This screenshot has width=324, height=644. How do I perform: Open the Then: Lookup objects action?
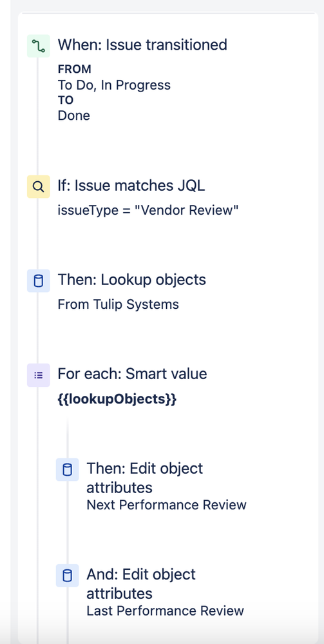[131, 280]
